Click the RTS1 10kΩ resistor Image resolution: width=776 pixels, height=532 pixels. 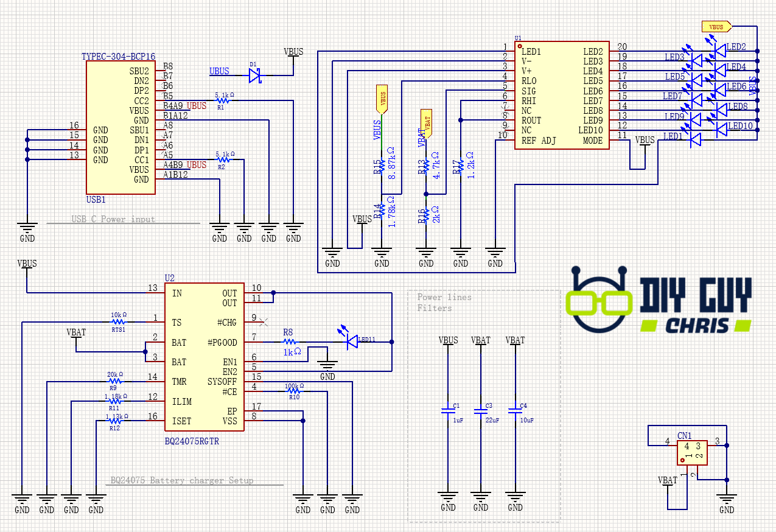click(x=119, y=322)
